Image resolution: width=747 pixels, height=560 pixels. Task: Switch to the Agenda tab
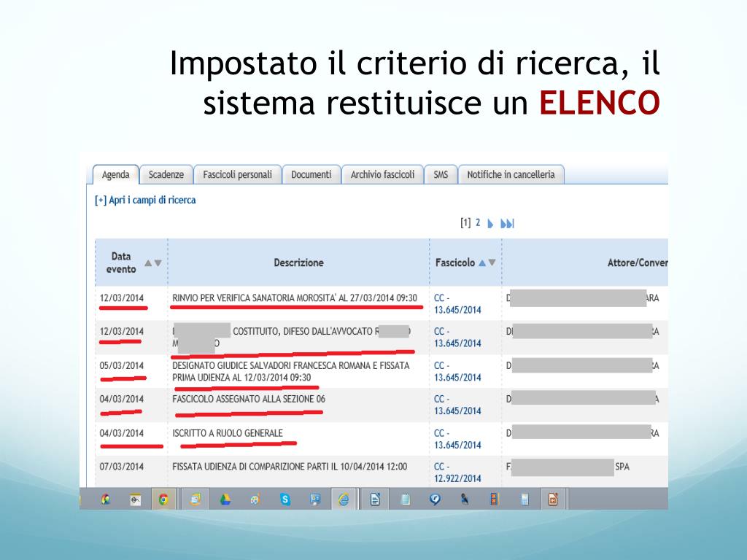pos(116,175)
